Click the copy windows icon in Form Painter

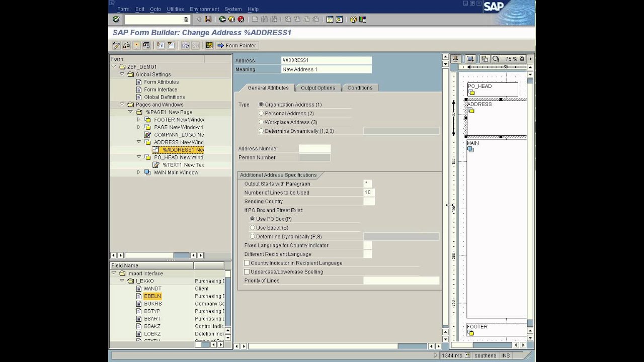(x=485, y=59)
